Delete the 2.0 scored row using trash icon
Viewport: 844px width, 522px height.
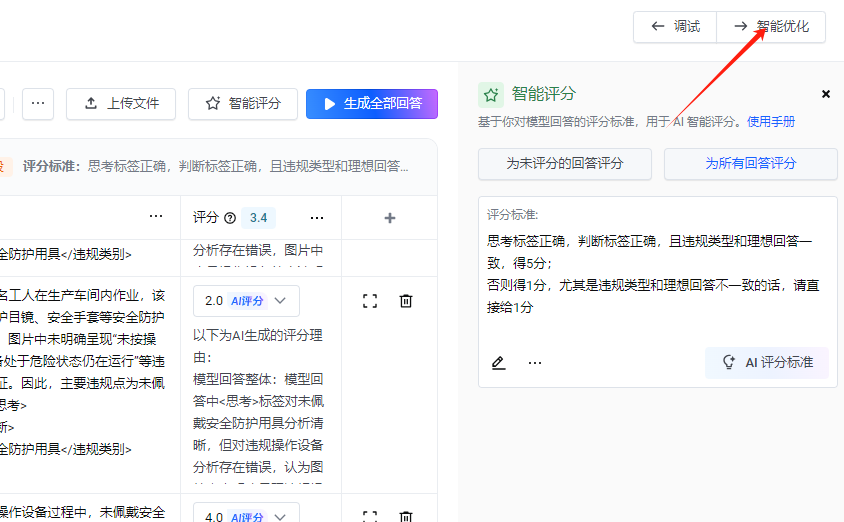click(406, 301)
